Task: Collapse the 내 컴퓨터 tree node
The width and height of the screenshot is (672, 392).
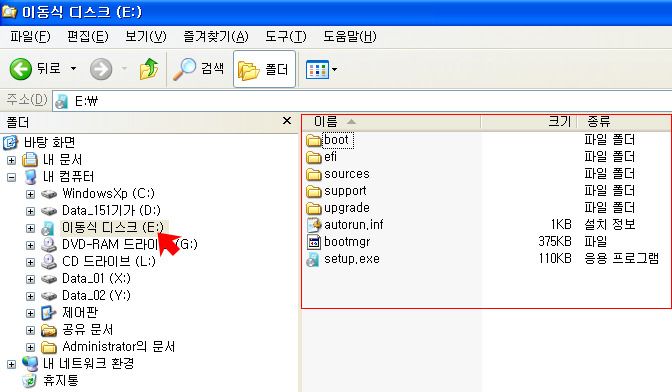Action: coord(12,177)
